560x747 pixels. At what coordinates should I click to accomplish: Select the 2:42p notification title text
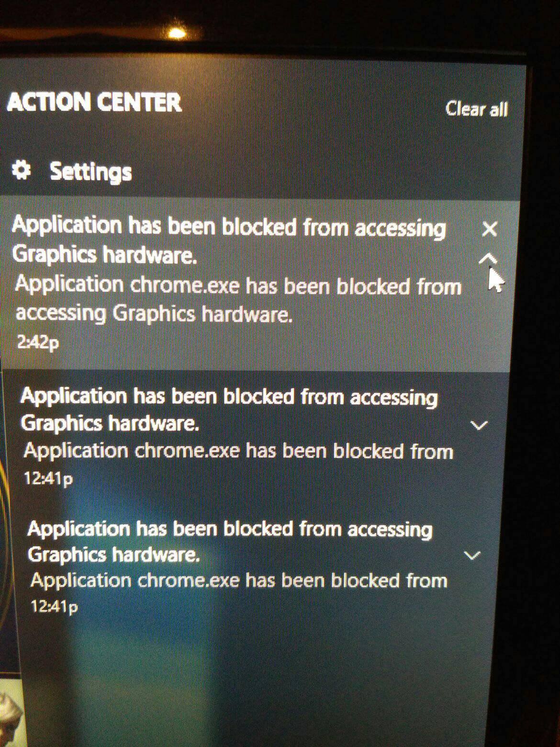pos(229,239)
